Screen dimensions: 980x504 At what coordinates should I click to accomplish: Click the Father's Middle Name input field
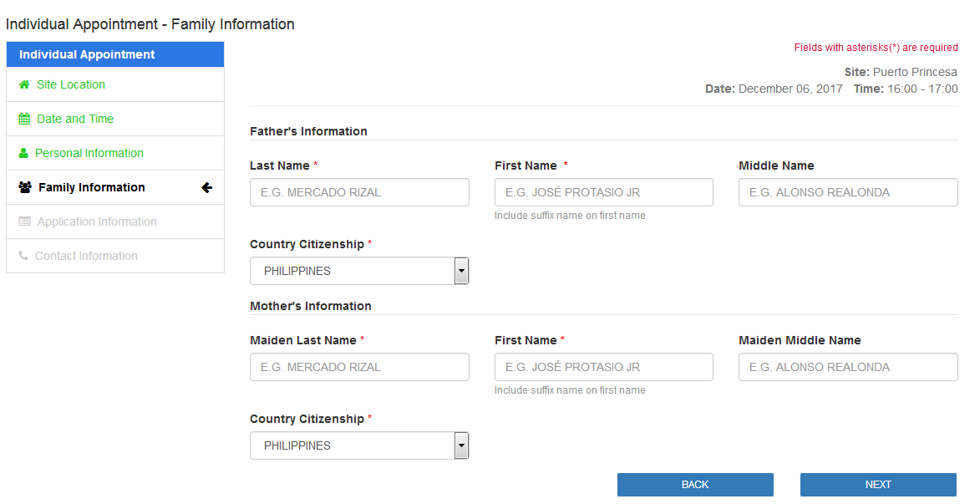847,192
